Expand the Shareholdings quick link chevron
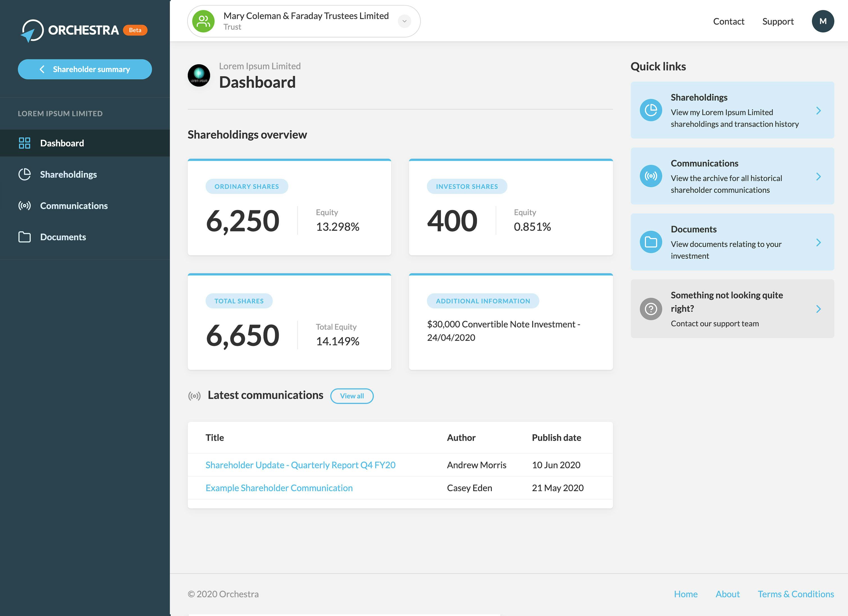Screen dimensions: 848x616 click(819, 111)
